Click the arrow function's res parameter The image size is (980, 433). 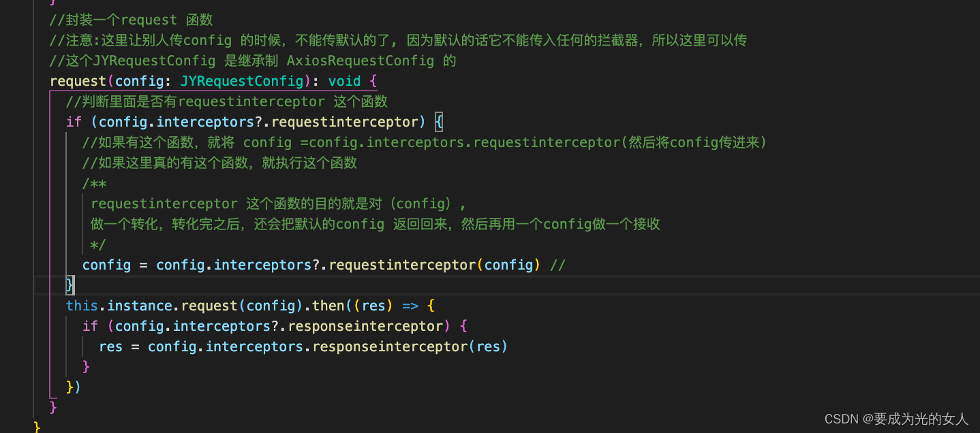[373, 306]
